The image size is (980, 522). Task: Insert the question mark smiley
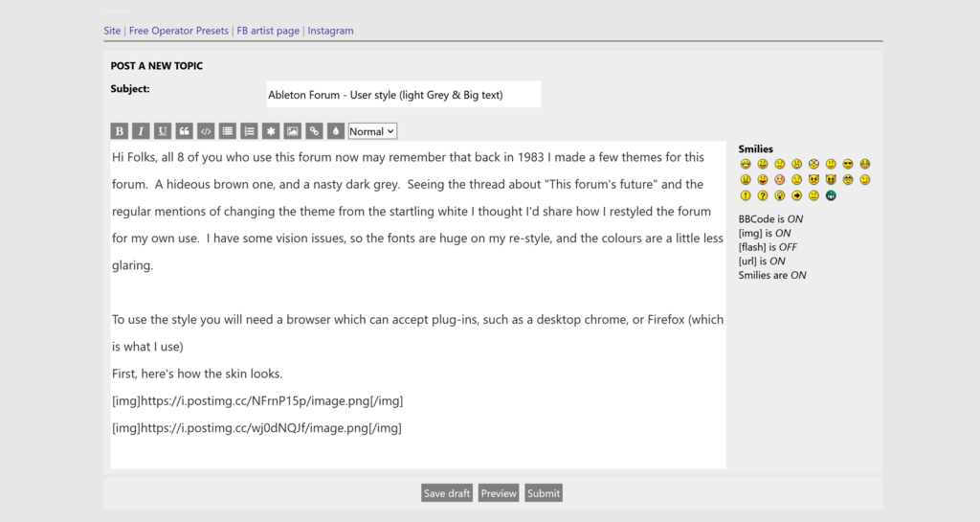pos(763,195)
